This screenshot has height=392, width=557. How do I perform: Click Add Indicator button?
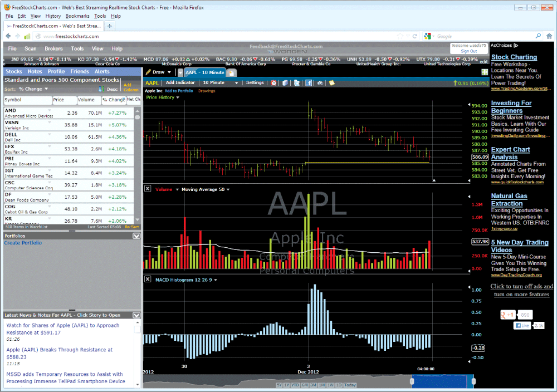click(180, 82)
